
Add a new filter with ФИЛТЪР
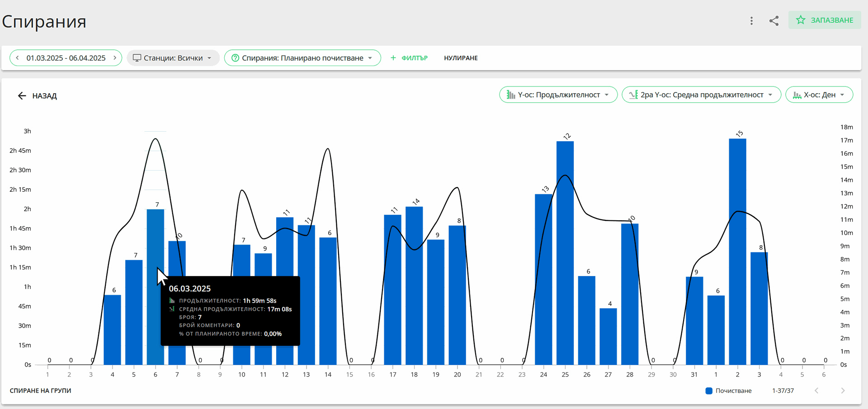point(409,58)
